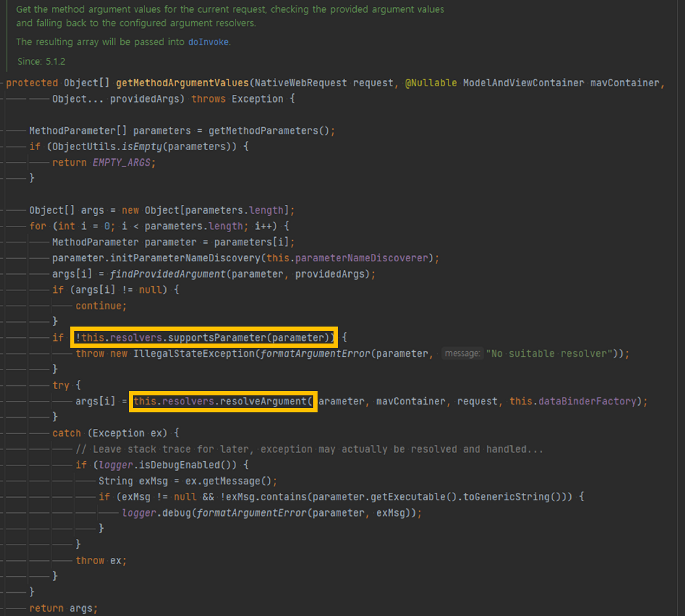The image size is (685, 616).
Task: Click the EMPTY_ARGS constant
Action: (122, 162)
